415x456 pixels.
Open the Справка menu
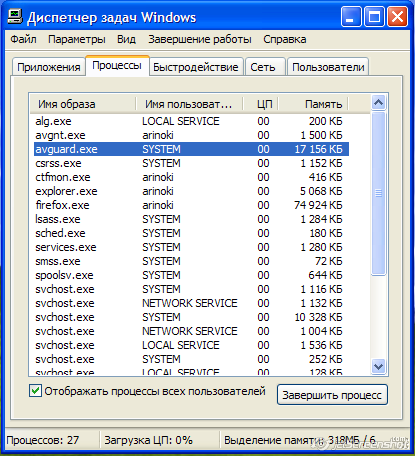[285, 39]
